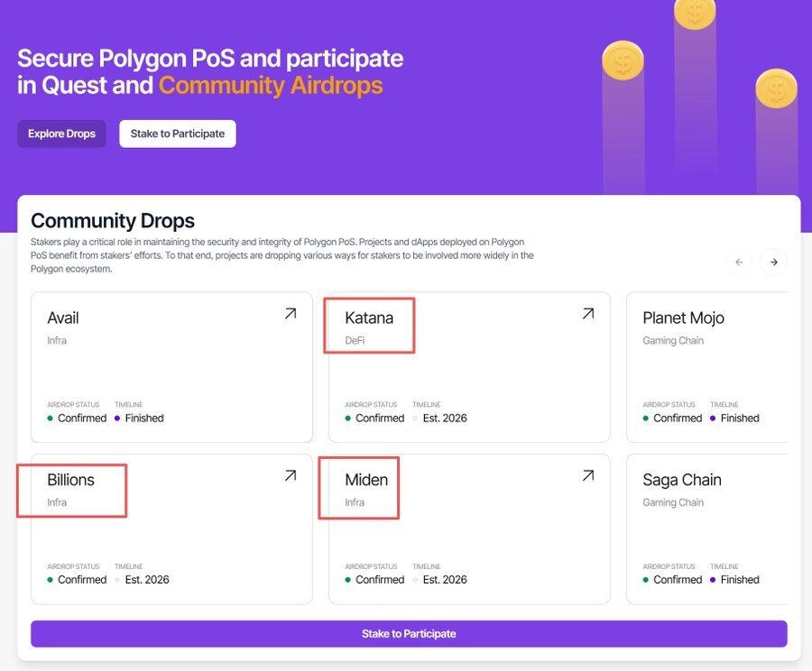Click the leftmost gold dollar coin
Viewport: 812px width, 671px height.
point(623,60)
